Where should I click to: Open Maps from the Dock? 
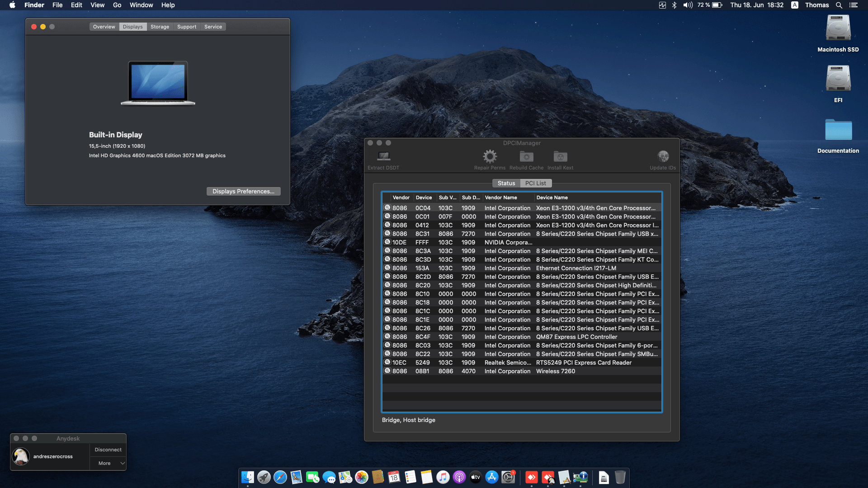[345, 477]
